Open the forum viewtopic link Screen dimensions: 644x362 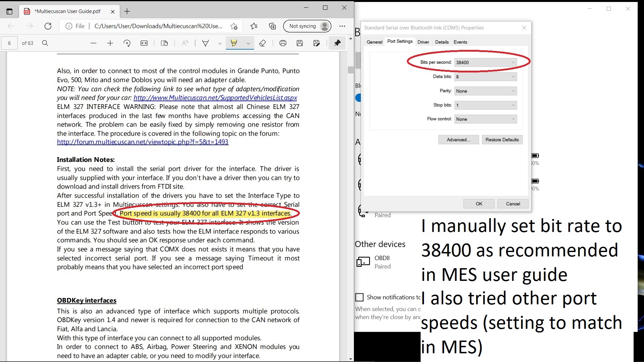click(143, 142)
